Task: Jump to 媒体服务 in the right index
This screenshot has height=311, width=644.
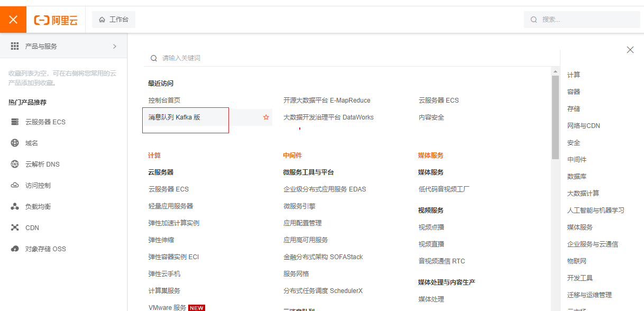Action: pos(580,227)
